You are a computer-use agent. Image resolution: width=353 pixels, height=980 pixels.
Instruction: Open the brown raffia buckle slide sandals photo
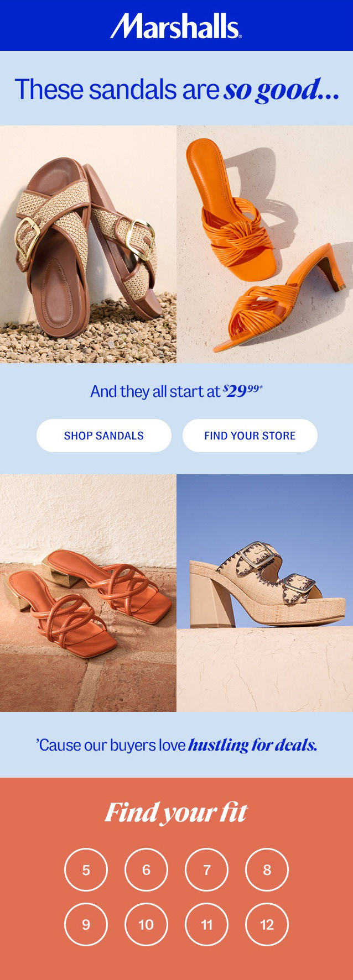88,244
